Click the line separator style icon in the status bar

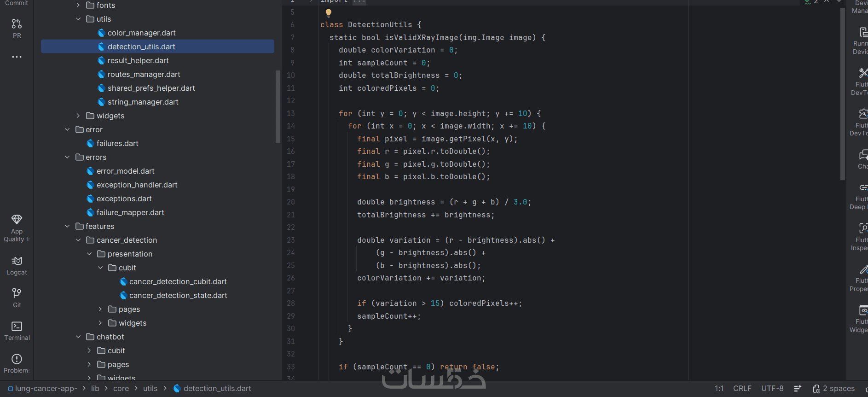798,389
